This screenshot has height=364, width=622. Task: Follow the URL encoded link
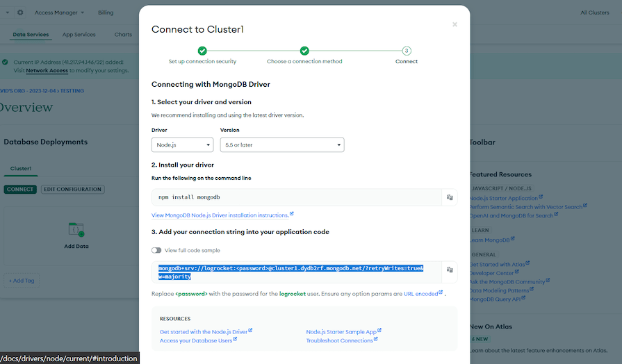(423, 293)
